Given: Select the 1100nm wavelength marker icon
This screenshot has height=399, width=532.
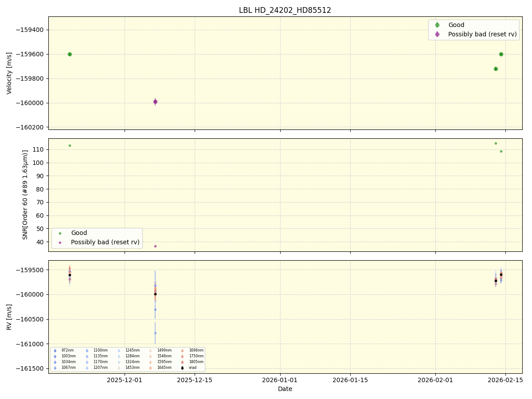Looking at the screenshot, I should pyautogui.click(x=87, y=351).
